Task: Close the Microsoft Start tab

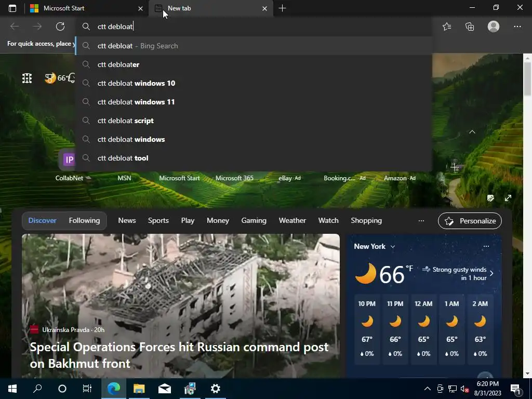Action: point(140,8)
